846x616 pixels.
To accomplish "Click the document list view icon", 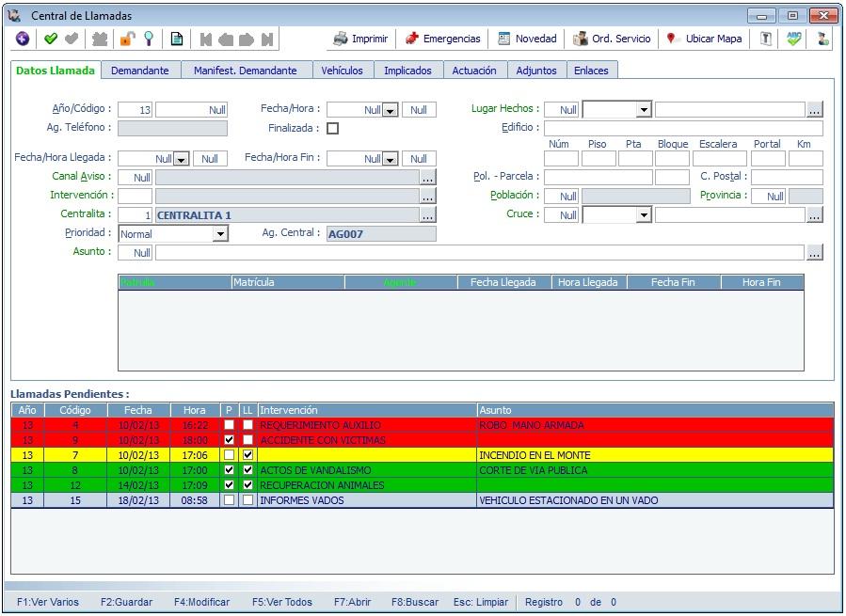I will (177, 39).
